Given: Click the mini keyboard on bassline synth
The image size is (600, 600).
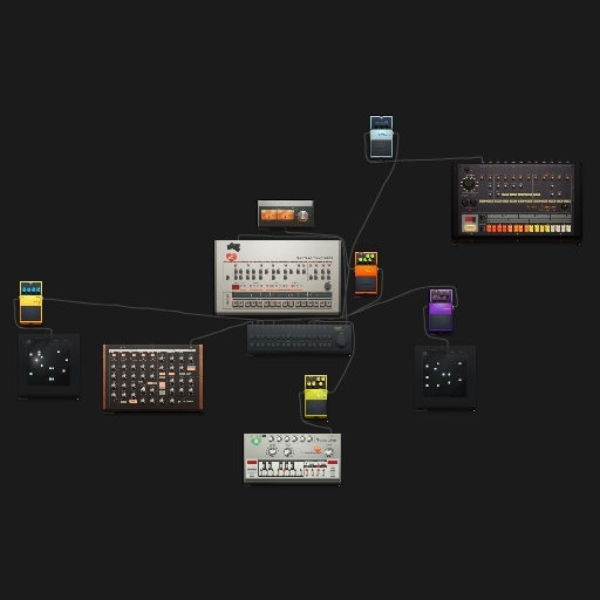Looking at the screenshot, I should [x=281, y=469].
